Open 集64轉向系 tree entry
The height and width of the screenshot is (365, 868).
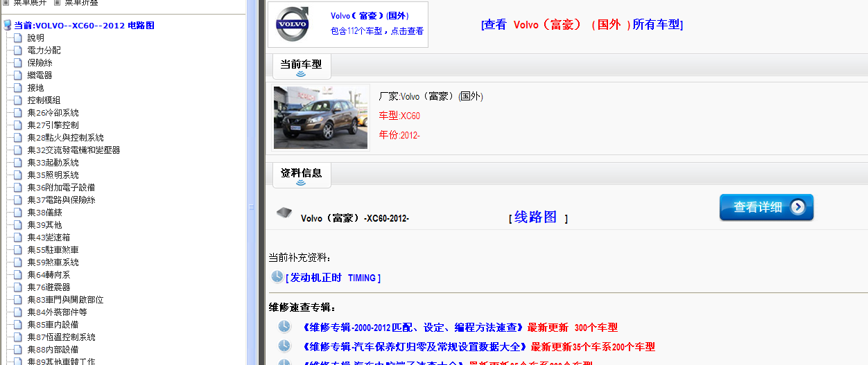49,275
